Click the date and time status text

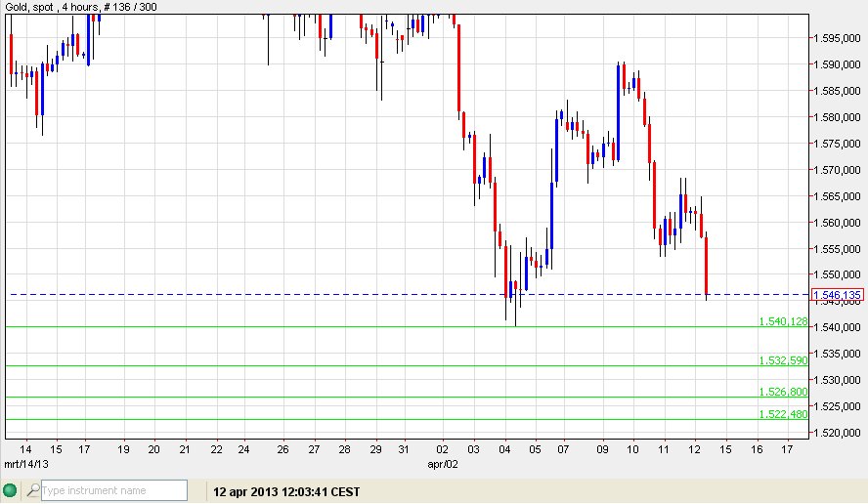pos(286,490)
